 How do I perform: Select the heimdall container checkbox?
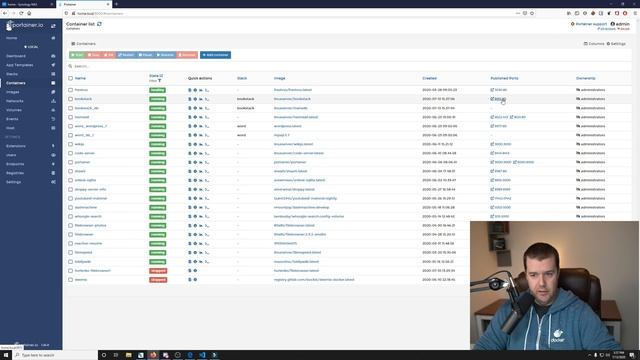tap(71, 117)
